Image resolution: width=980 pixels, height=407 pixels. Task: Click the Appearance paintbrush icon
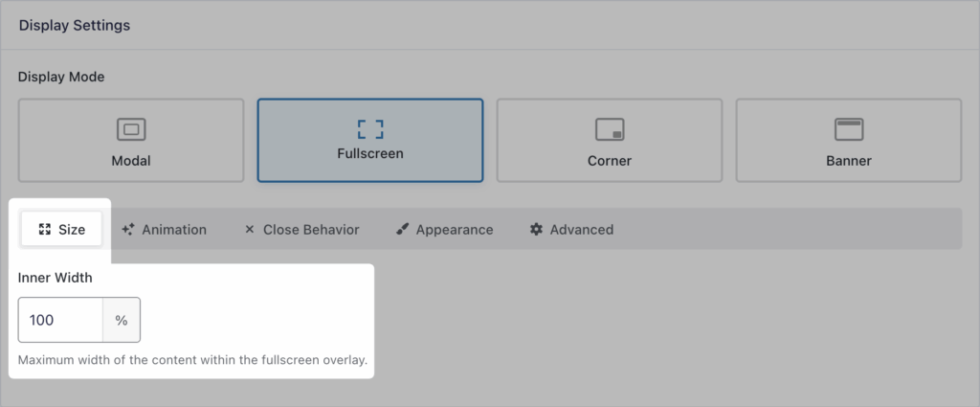pos(402,230)
